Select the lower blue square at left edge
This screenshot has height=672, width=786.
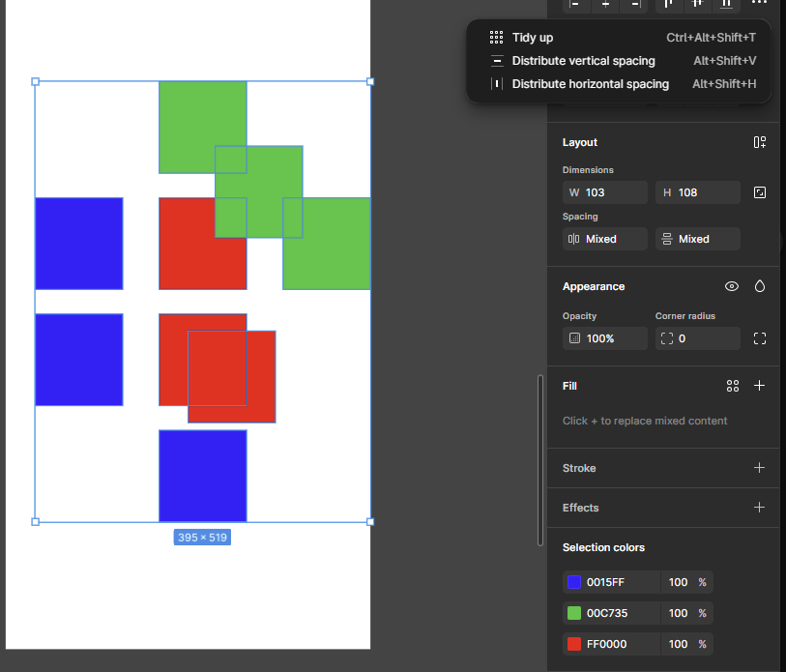click(x=79, y=360)
